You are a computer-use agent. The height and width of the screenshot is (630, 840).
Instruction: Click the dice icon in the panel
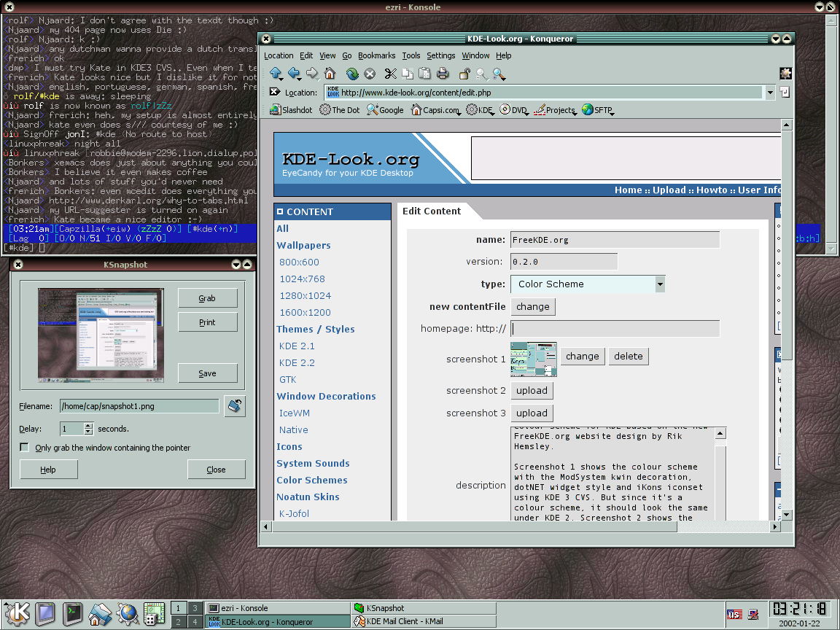click(x=155, y=614)
